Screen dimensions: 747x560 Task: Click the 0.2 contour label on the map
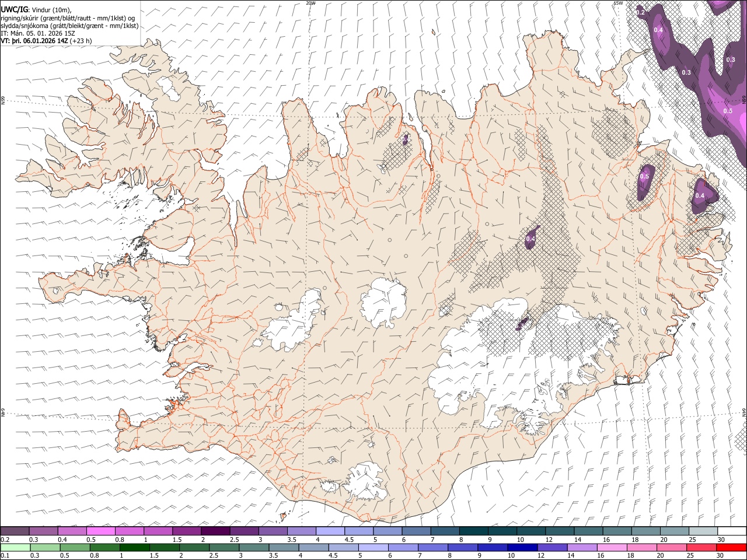coord(640,12)
